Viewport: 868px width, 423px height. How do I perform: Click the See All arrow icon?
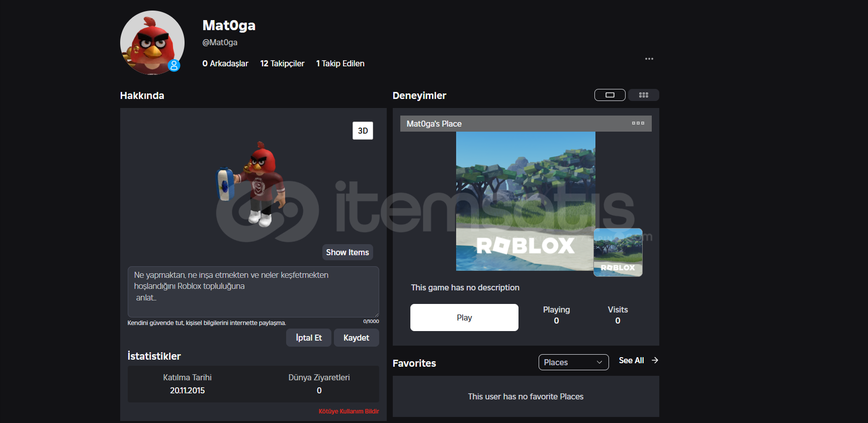(x=655, y=360)
